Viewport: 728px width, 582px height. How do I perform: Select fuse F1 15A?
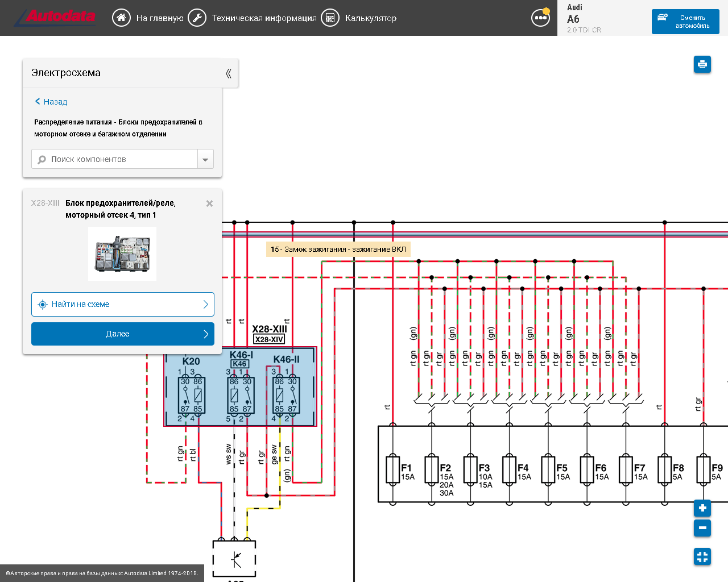[392, 469]
